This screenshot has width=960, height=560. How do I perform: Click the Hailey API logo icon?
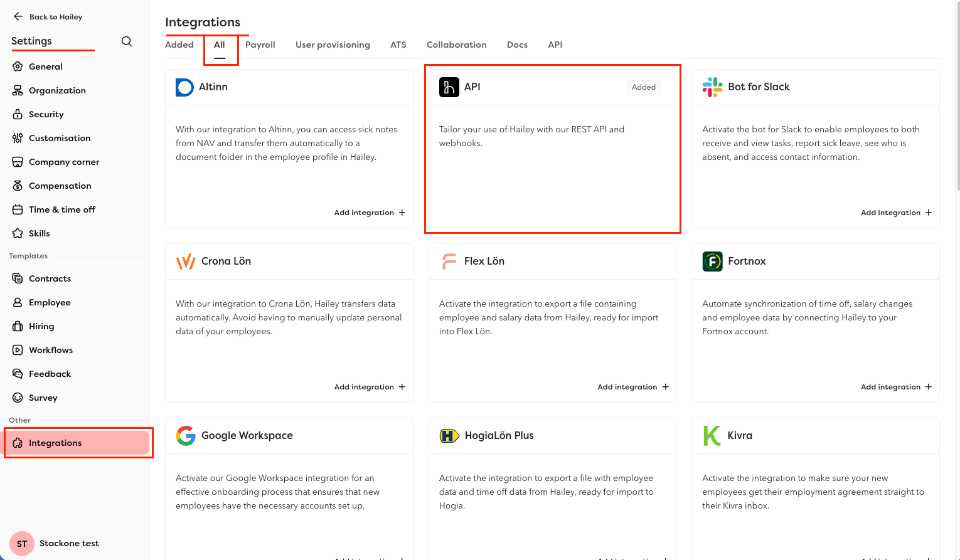pos(449,87)
